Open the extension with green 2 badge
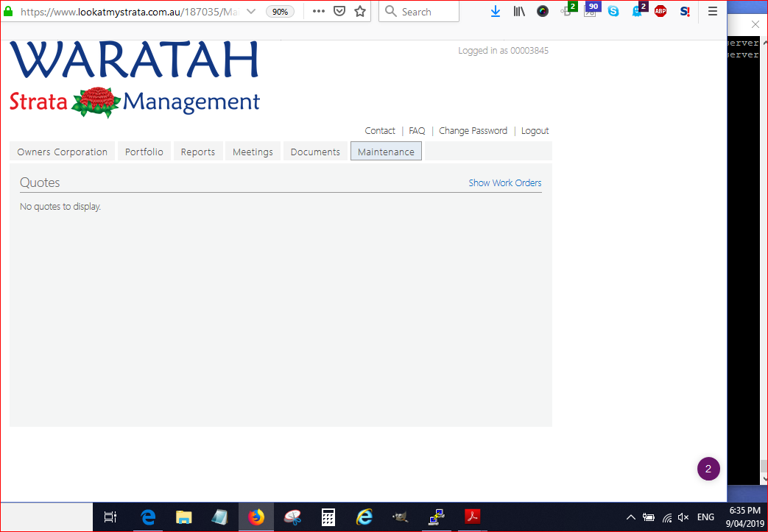Image resolution: width=768 pixels, height=532 pixels. pyautogui.click(x=568, y=10)
